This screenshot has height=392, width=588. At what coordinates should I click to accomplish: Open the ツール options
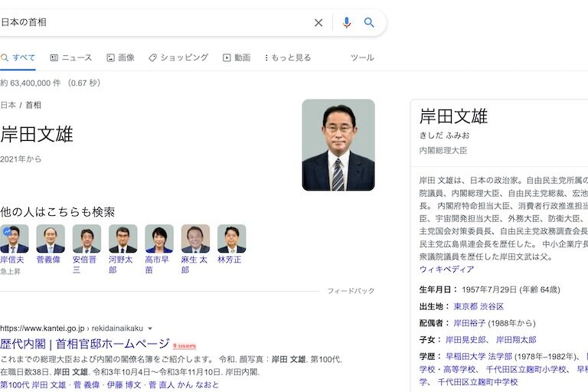coord(362,57)
